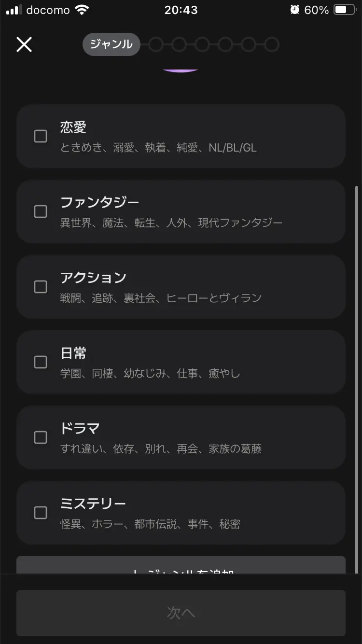
Task: Jump to the third progress step circle
Action: point(179,44)
